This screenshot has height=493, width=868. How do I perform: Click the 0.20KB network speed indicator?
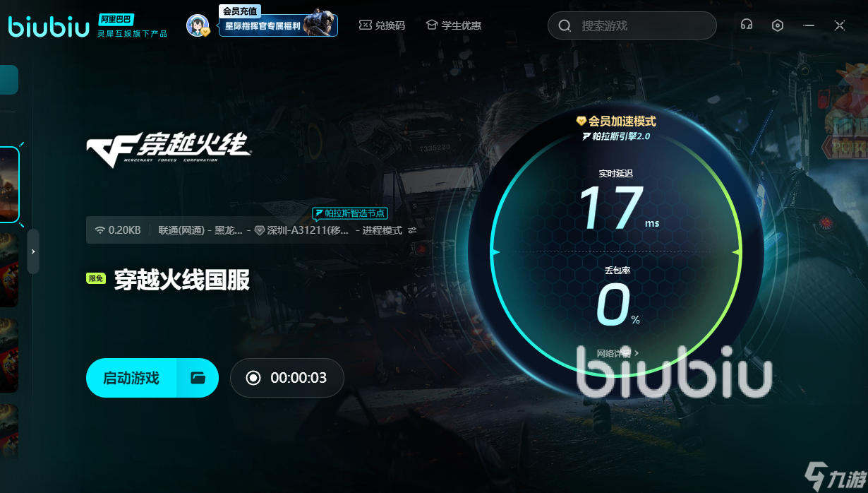(x=118, y=230)
